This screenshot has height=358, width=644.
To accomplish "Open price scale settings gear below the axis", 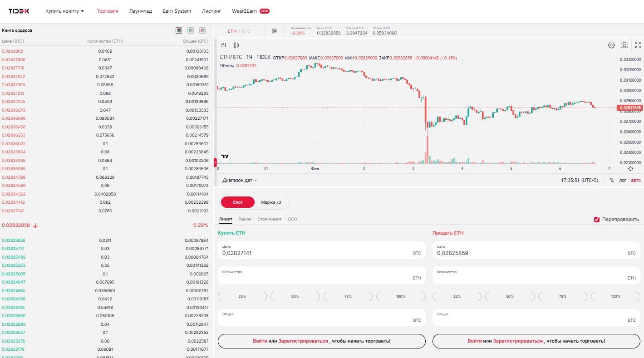I will point(630,168).
